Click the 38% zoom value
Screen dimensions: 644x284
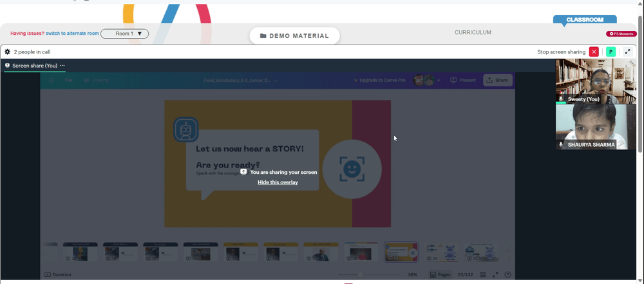pos(412,274)
